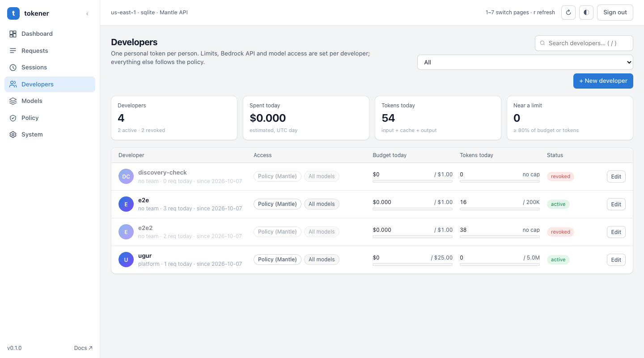
Task: Click the e2e row's E avatar
Action: coord(126,205)
